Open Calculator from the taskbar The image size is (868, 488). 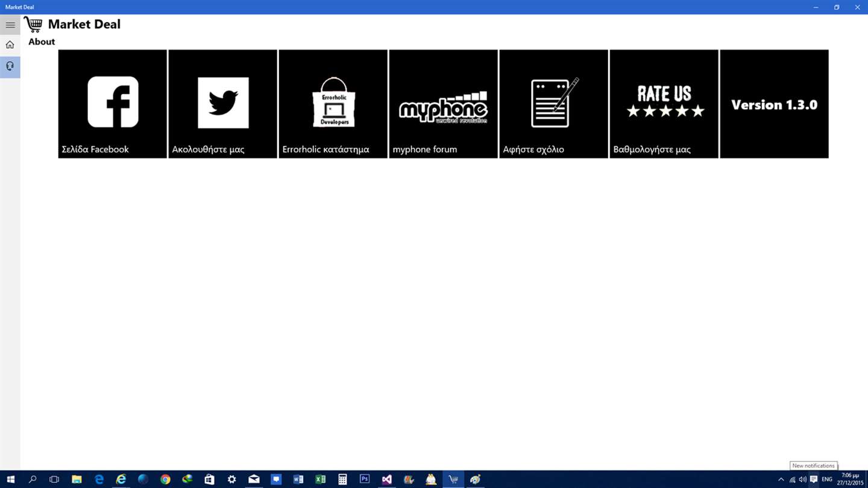[342, 480]
